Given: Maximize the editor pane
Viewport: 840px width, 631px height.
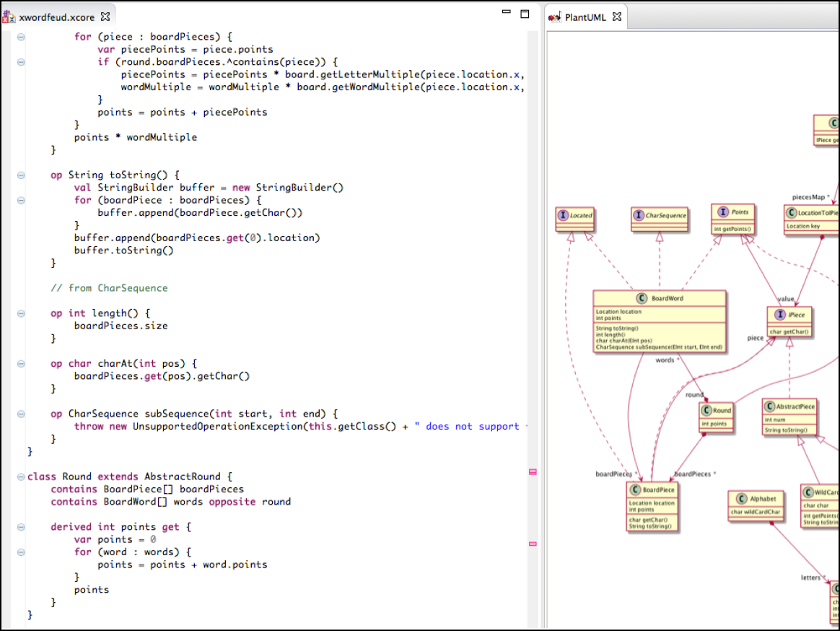Looking at the screenshot, I should [525, 14].
